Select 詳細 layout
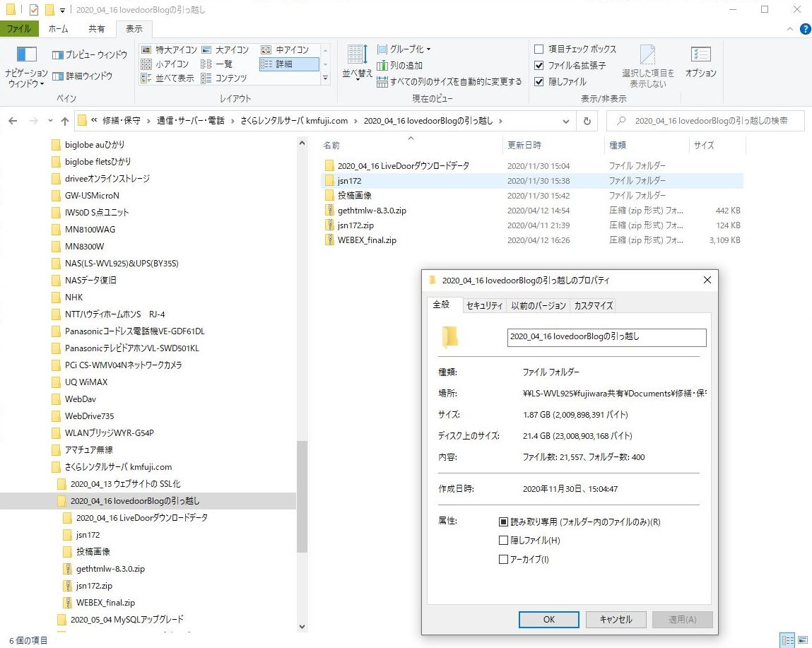Viewport: 812px width, 648px height. pyautogui.click(x=289, y=64)
